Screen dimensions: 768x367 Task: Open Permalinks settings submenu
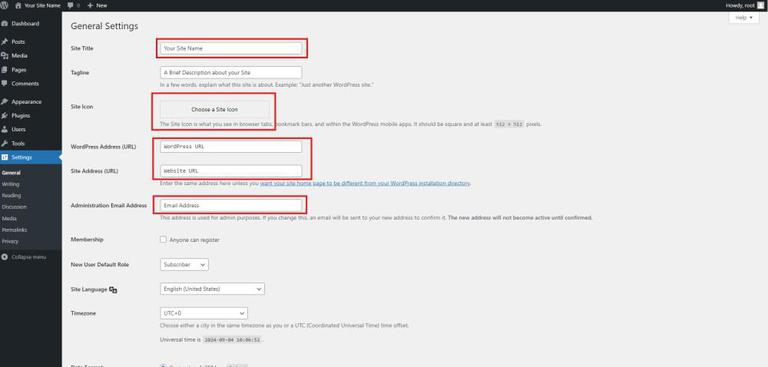14,230
